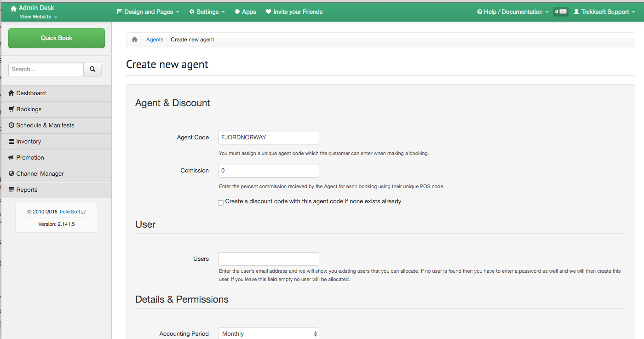Open Reports in the sidebar
The height and width of the screenshot is (339, 644).
click(x=57, y=190)
